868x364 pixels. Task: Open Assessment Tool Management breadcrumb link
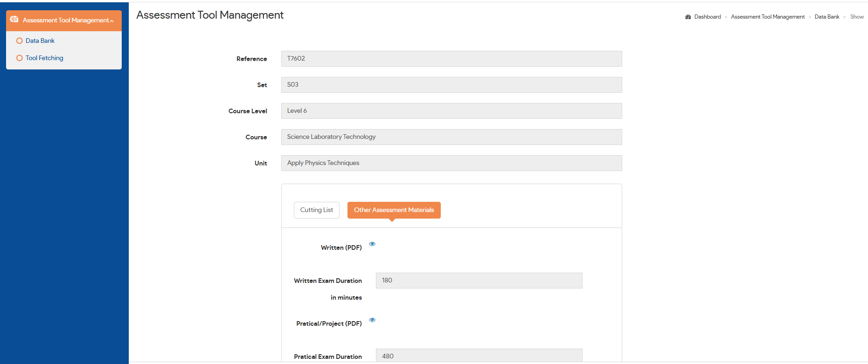pos(767,17)
